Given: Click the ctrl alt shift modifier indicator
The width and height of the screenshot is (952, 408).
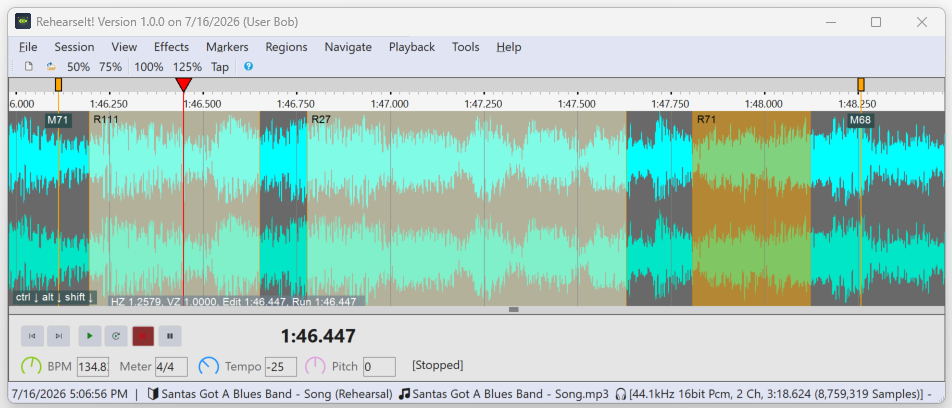Looking at the screenshot, I should click(55, 297).
